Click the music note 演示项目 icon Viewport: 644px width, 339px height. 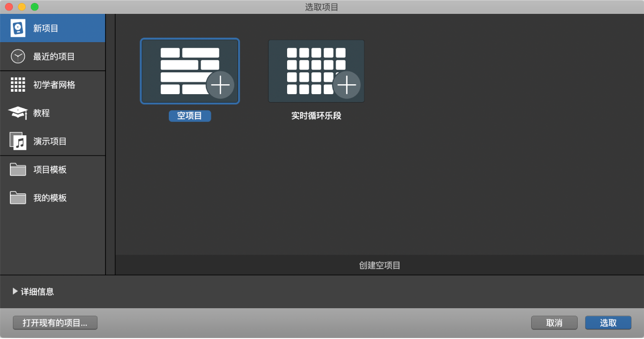[18, 141]
